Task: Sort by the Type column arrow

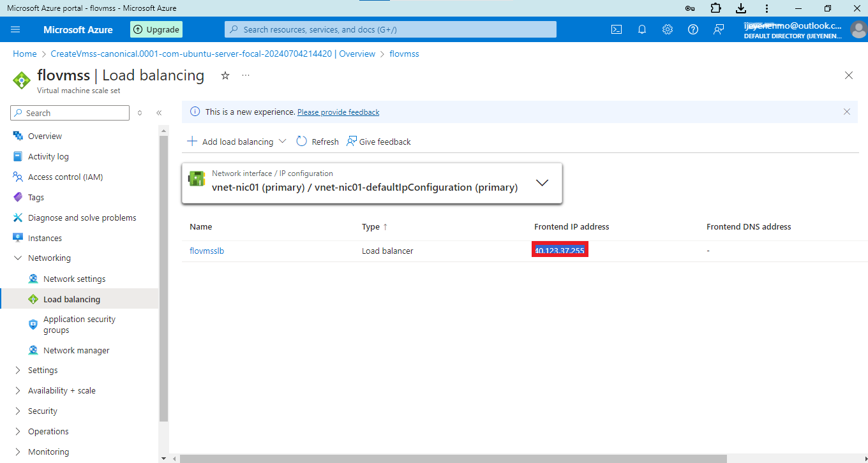Action: point(385,227)
